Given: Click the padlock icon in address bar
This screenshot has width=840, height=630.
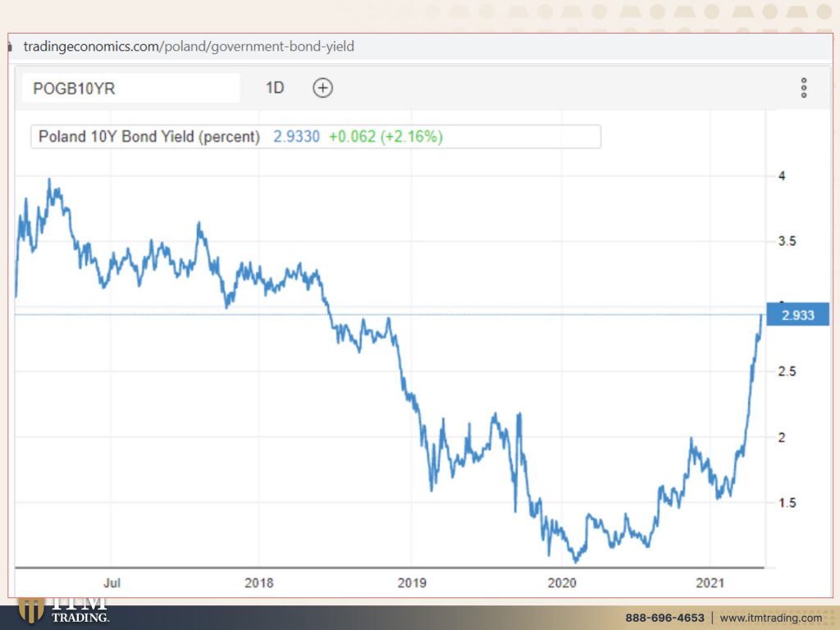Looking at the screenshot, I should (10, 47).
